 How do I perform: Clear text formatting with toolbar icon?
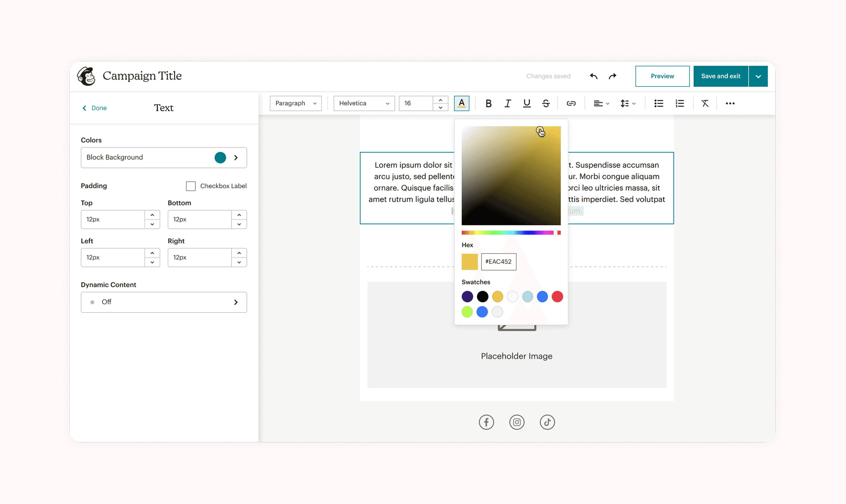click(x=705, y=104)
